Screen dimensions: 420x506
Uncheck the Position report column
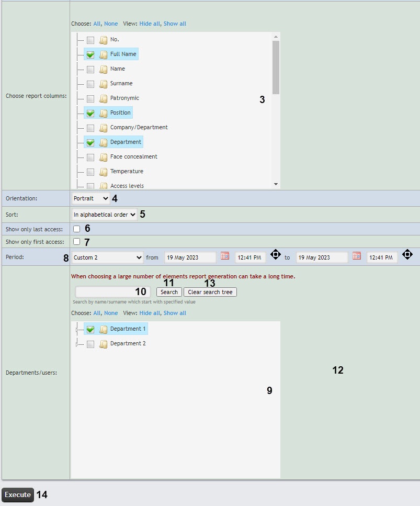coord(90,113)
